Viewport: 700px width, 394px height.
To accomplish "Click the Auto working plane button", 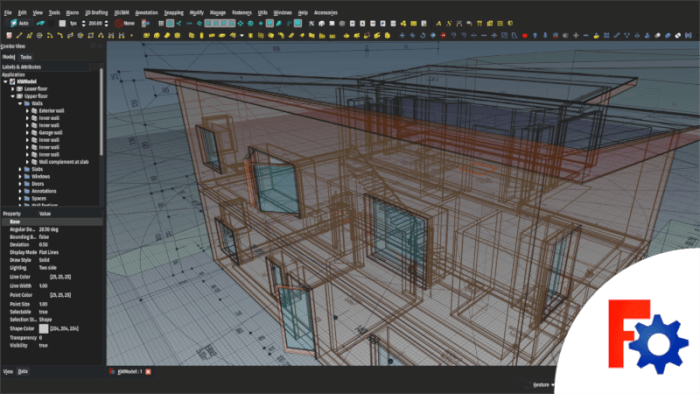I will pos(19,23).
